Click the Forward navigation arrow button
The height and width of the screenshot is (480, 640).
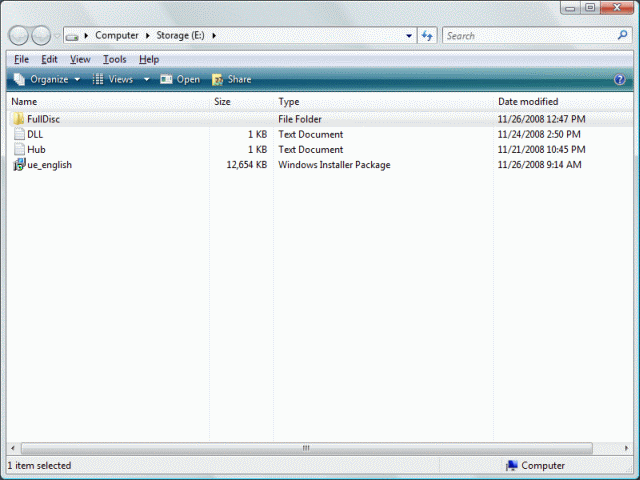click(41, 36)
